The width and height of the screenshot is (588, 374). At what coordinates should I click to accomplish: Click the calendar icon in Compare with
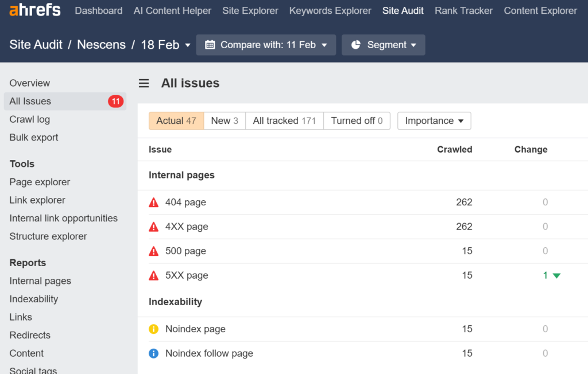210,45
